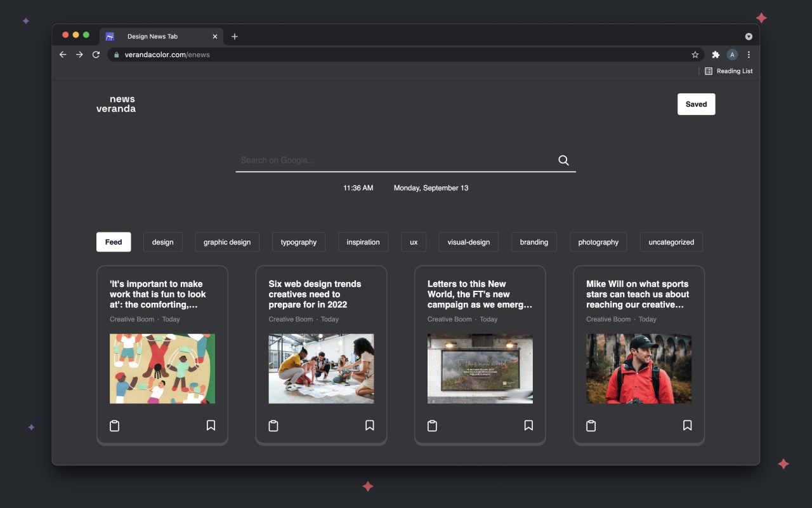The height and width of the screenshot is (508, 812).
Task: Open the tab search dropdown arrow
Action: pyautogui.click(x=749, y=37)
